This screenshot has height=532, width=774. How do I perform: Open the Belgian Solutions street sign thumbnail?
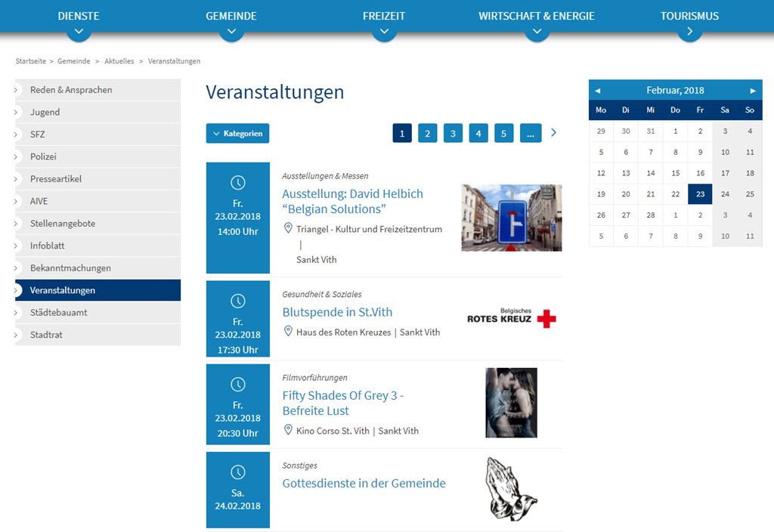coord(512,218)
